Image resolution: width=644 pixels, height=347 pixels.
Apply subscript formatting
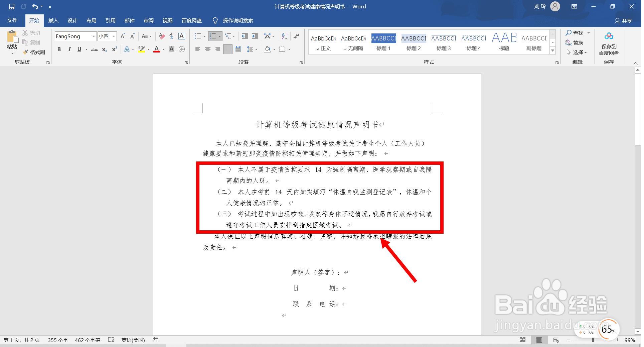[x=105, y=49]
